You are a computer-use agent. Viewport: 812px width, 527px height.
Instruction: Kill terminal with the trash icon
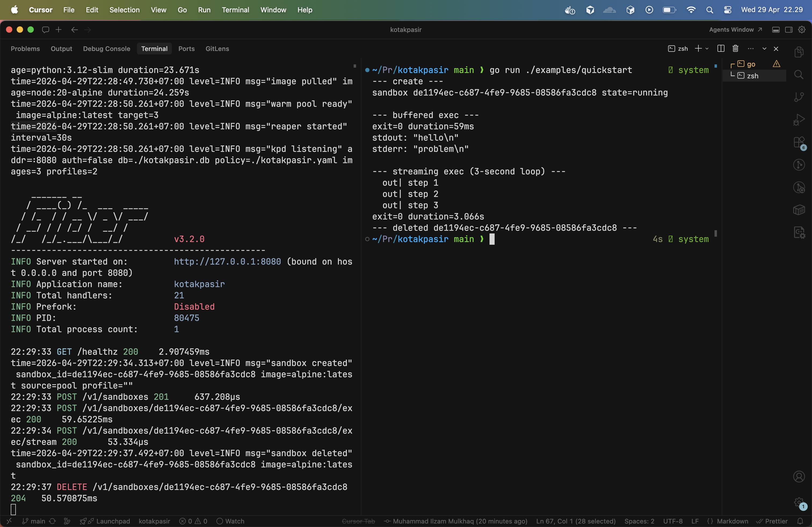pos(735,48)
